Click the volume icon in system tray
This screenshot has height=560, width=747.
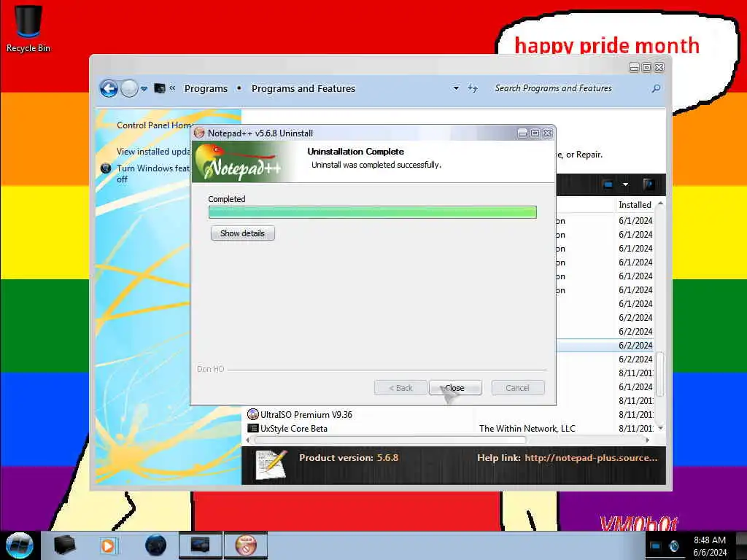(673, 545)
